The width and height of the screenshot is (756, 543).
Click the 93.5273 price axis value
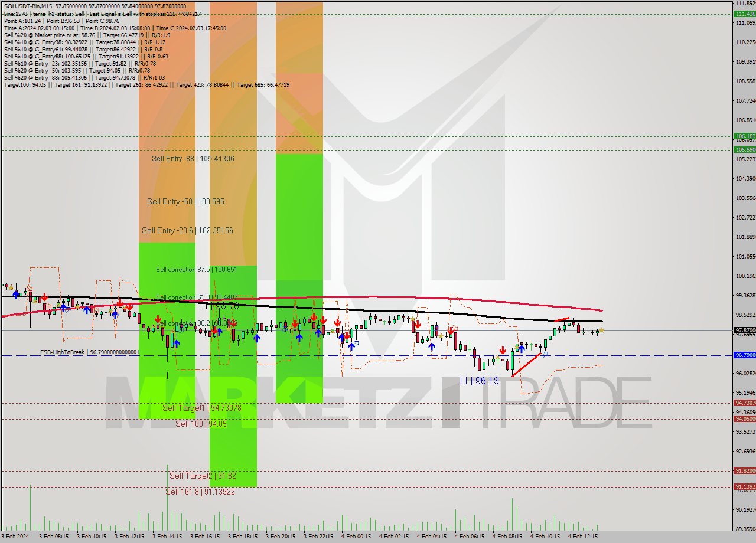(x=745, y=432)
